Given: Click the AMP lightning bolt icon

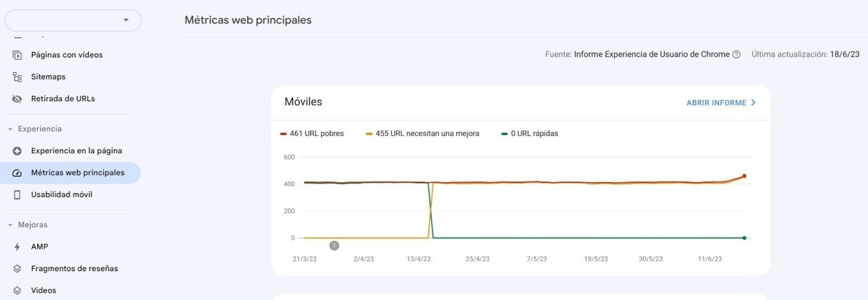Looking at the screenshot, I should (17, 247).
